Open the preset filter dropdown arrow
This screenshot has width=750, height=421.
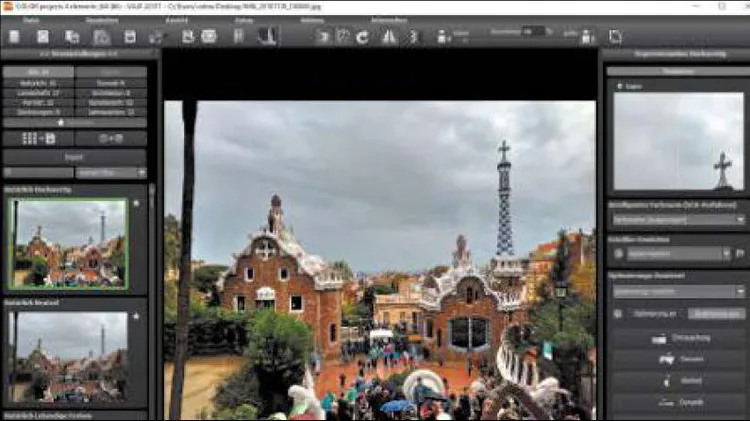pyautogui.click(x=142, y=173)
